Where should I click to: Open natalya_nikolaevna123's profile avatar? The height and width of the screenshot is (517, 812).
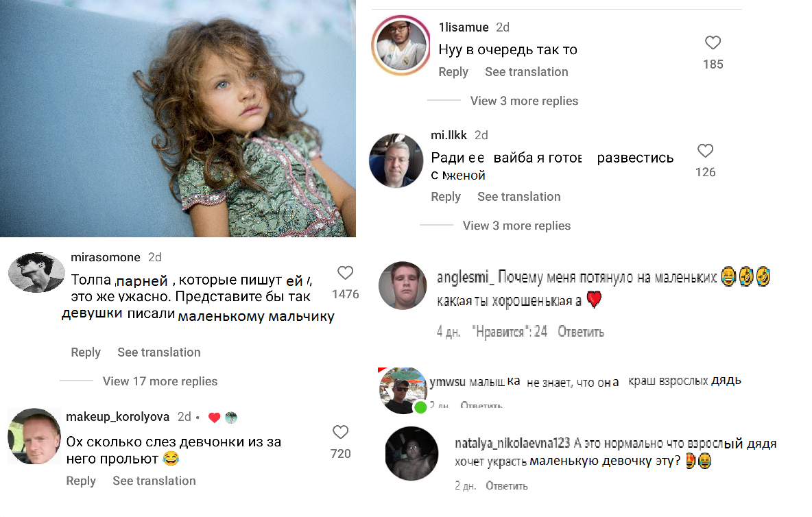[411, 453]
